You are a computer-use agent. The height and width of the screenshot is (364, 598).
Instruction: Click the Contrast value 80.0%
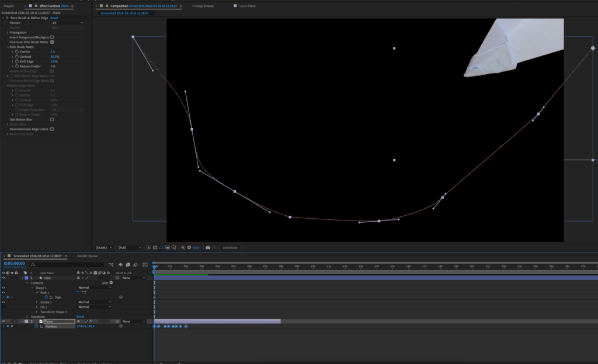click(55, 56)
